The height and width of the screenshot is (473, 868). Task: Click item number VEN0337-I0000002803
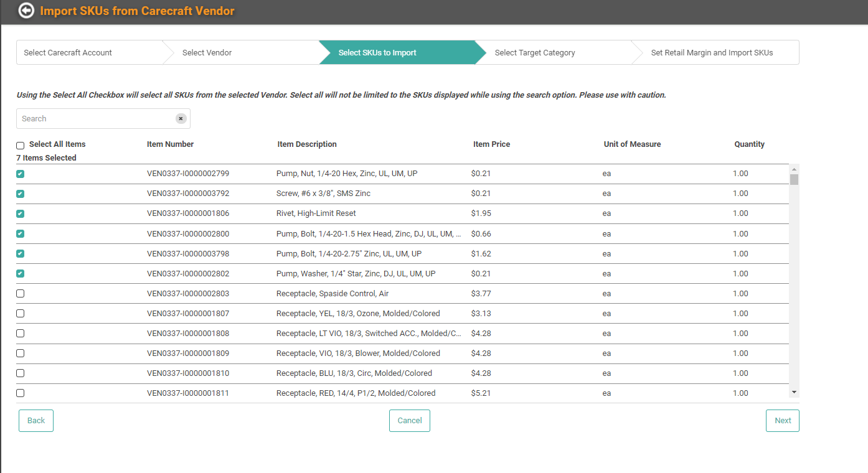tap(188, 294)
